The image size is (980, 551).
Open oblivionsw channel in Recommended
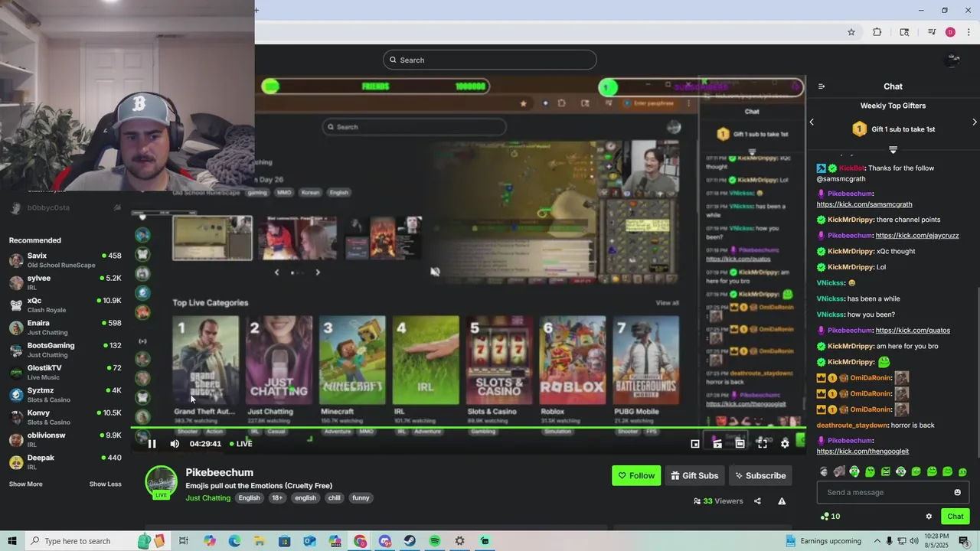pyautogui.click(x=65, y=439)
